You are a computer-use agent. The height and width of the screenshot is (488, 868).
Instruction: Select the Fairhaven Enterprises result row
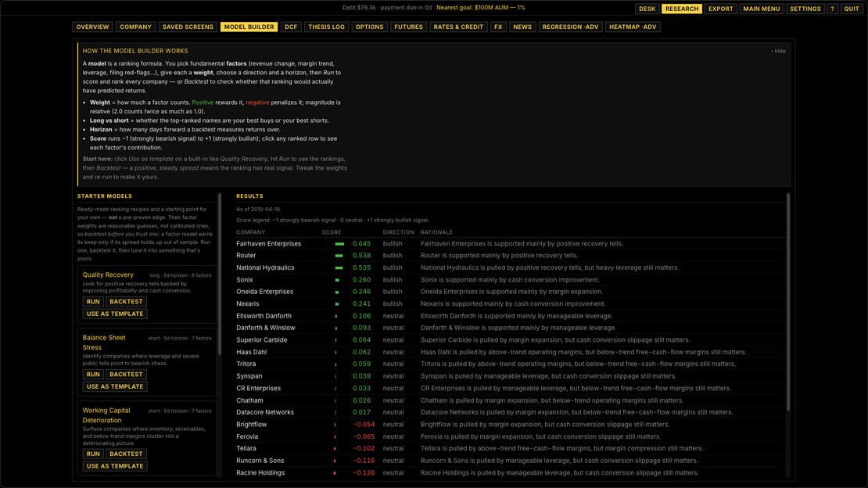click(x=511, y=244)
